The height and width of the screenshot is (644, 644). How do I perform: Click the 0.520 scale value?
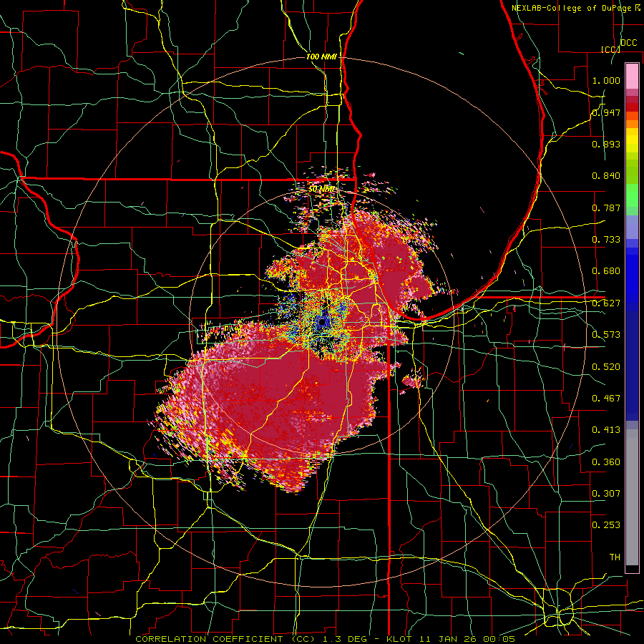(x=606, y=367)
